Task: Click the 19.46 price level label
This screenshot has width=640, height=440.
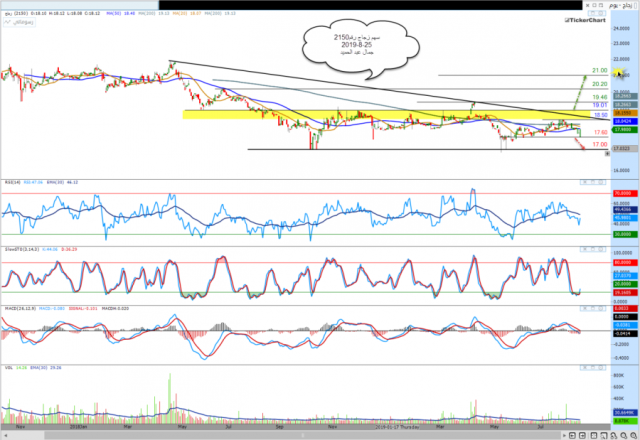Action: click(x=600, y=97)
